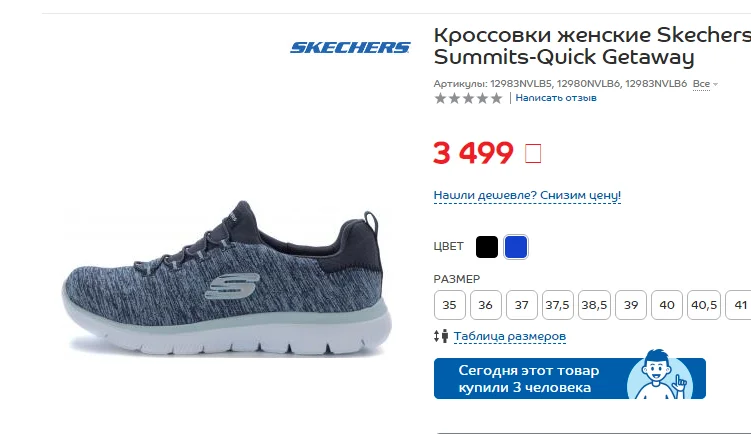Screen dimensions: 751x434
Task: Click the fifth rating star
Action: point(497,98)
